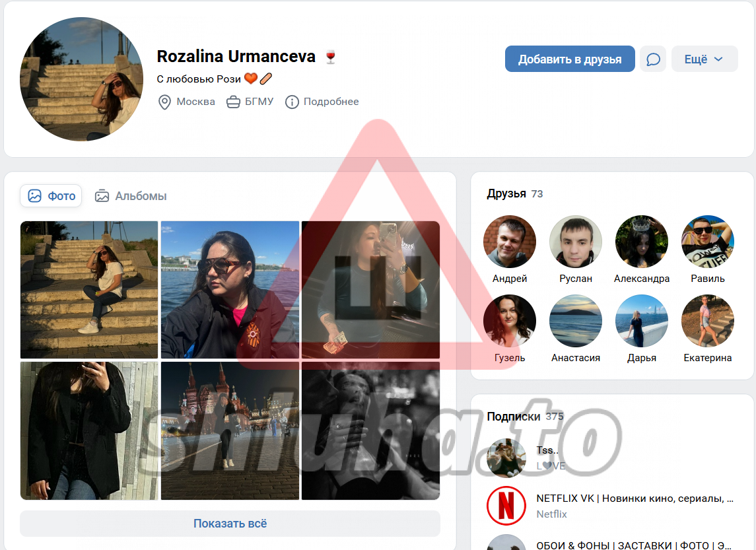756x550 pixels.
Task: Open the stairs photo thumbnail in grid
Action: point(89,290)
